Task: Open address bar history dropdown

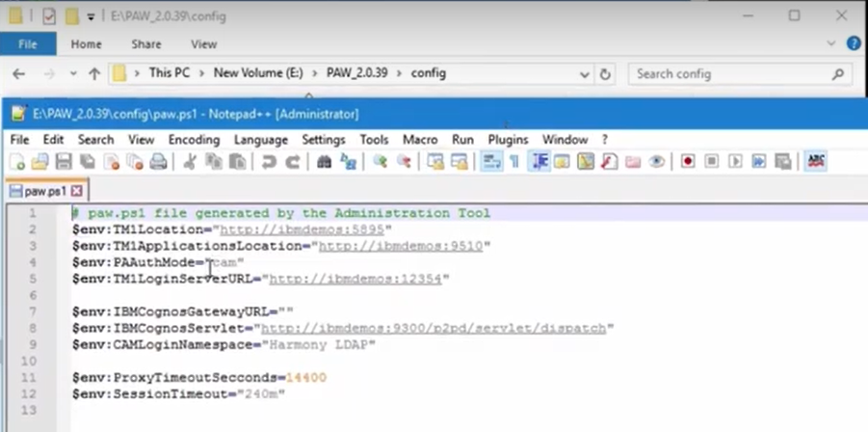Action: pos(585,74)
